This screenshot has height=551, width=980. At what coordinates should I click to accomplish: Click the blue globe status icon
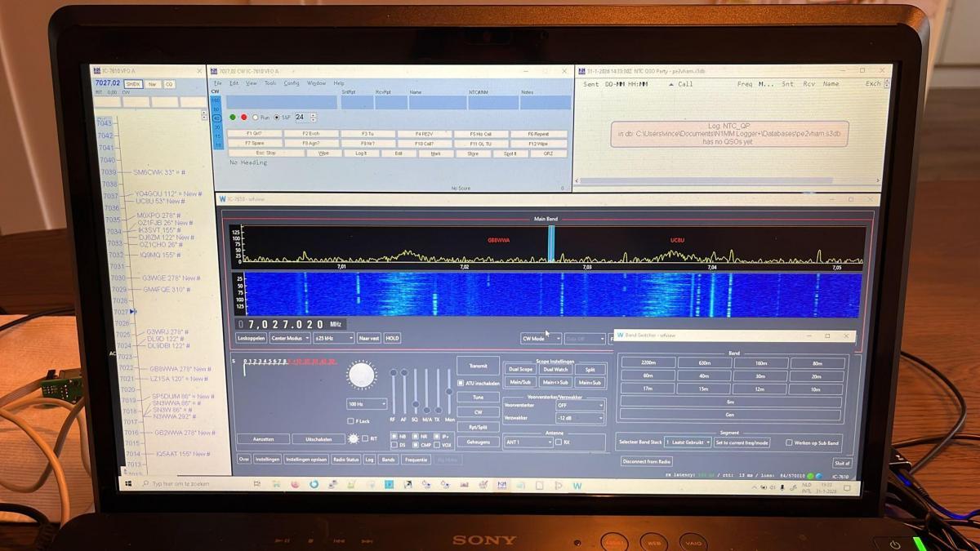click(819, 475)
